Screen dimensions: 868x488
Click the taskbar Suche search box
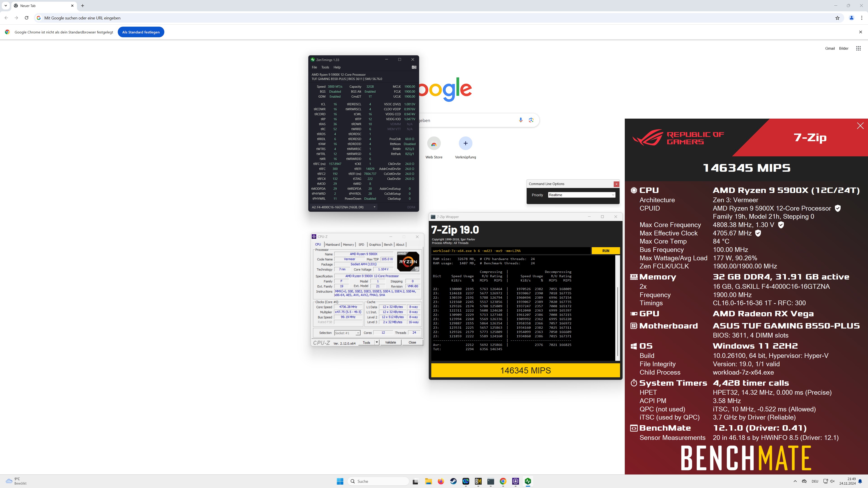coord(378,481)
